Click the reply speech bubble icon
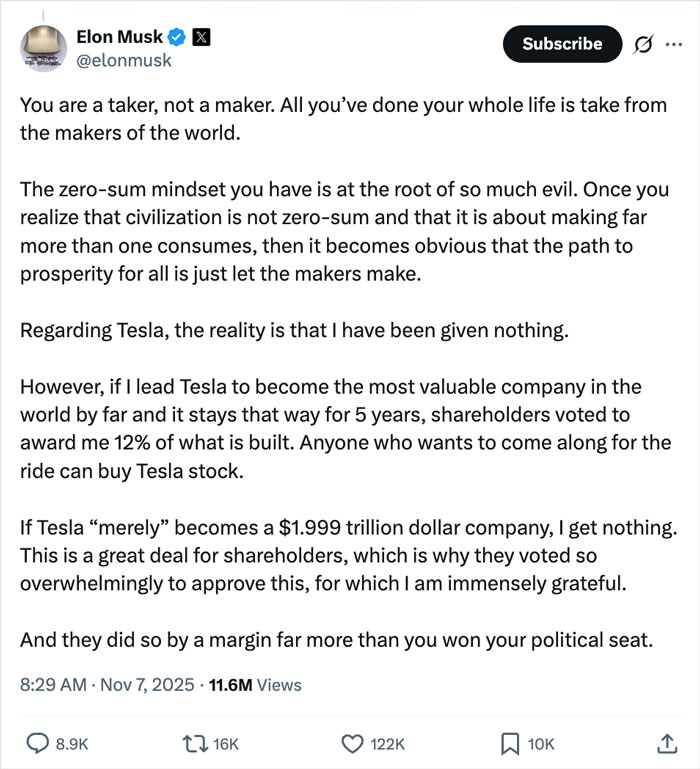This screenshot has width=700, height=769. pyautogui.click(x=34, y=743)
